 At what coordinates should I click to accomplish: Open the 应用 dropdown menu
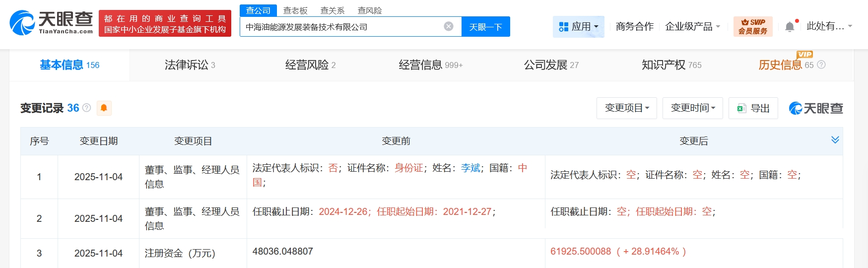pyautogui.click(x=578, y=26)
